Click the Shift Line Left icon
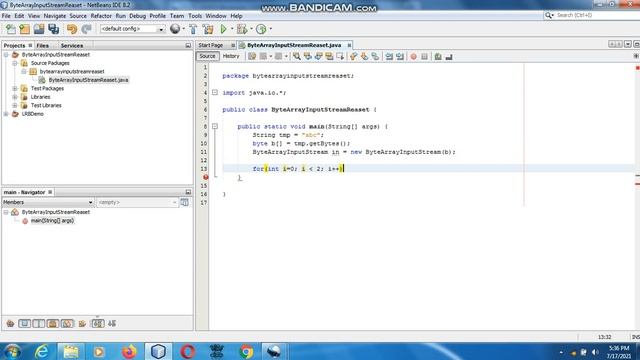 pyautogui.click(x=389, y=56)
